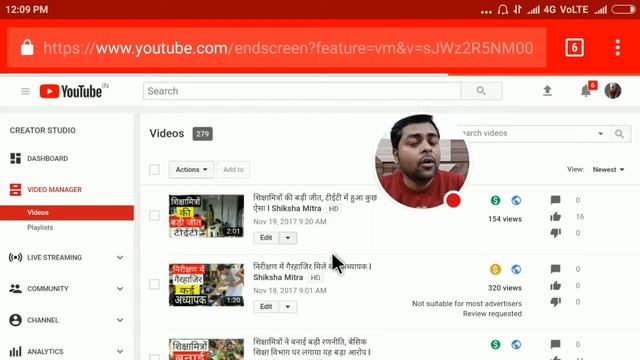Focus the YouTube Search field
The height and width of the screenshot is (360, 640).
point(302,91)
